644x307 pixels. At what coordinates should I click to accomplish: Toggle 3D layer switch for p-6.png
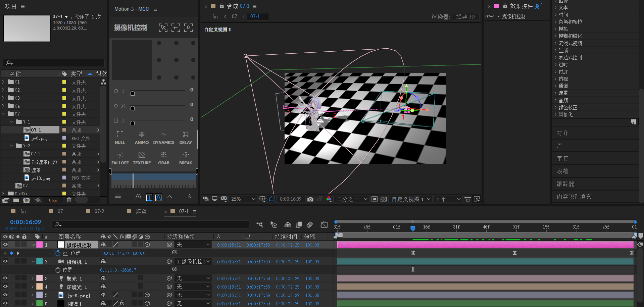pyautogui.click(x=147, y=295)
